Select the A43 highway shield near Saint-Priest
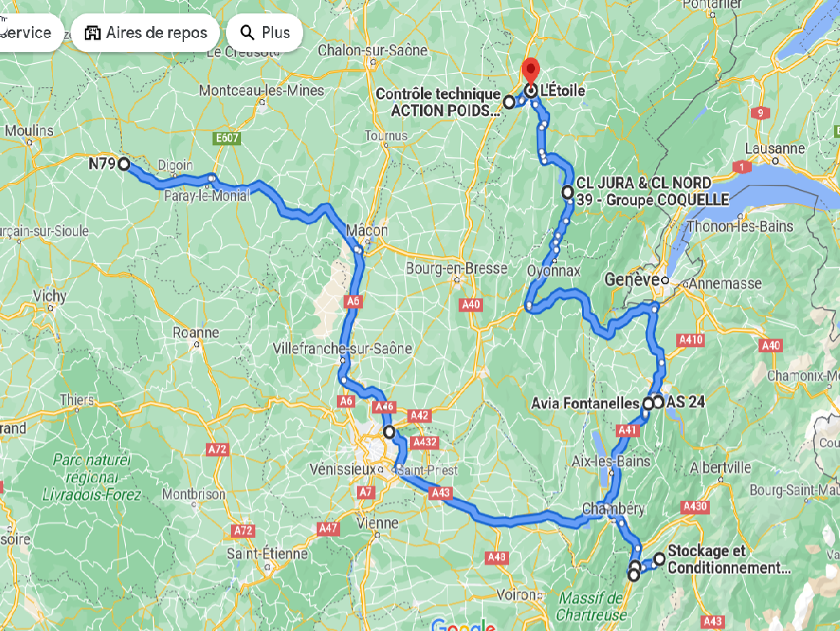840x631 pixels. click(x=440, y=493)
